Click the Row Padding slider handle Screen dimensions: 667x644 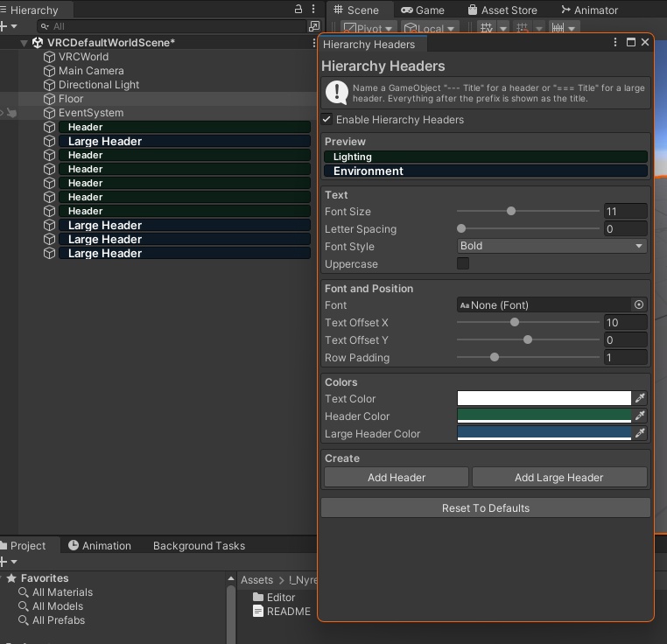[x=495, y=357]
